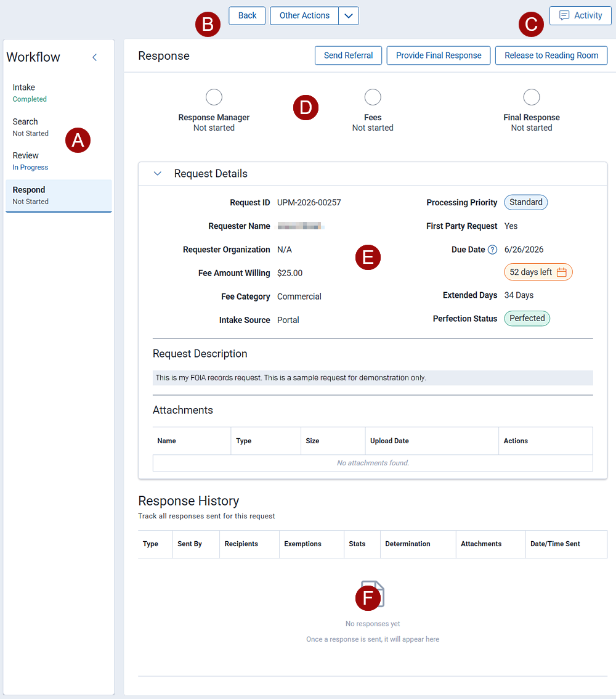The width and height of the screenshot is (616, 699).
Task: Click Provide Final Response button
Action: (439, 55)
